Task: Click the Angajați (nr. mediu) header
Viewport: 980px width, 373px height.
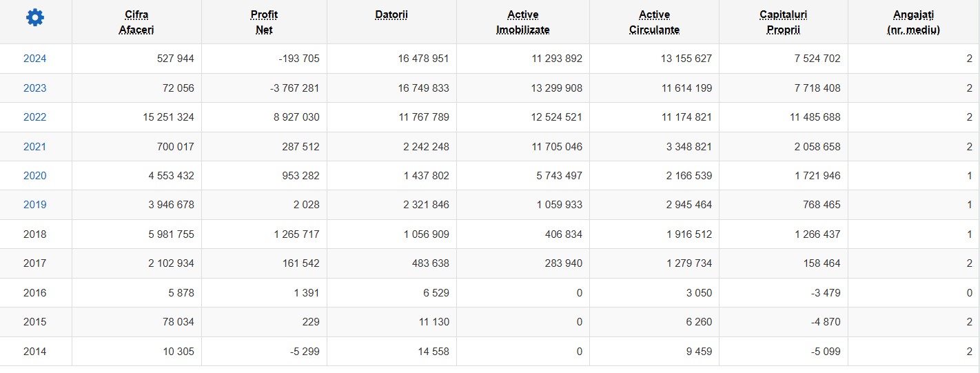Action: click(914, 22)
